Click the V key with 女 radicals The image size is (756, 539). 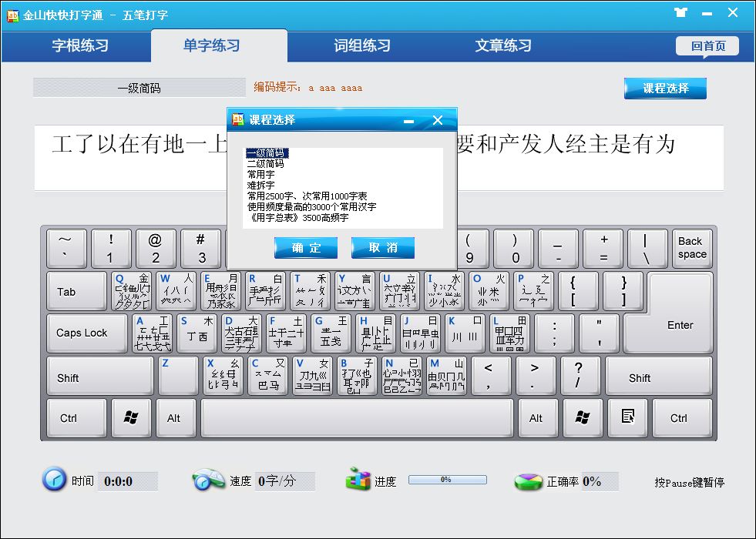coord(312,375)
